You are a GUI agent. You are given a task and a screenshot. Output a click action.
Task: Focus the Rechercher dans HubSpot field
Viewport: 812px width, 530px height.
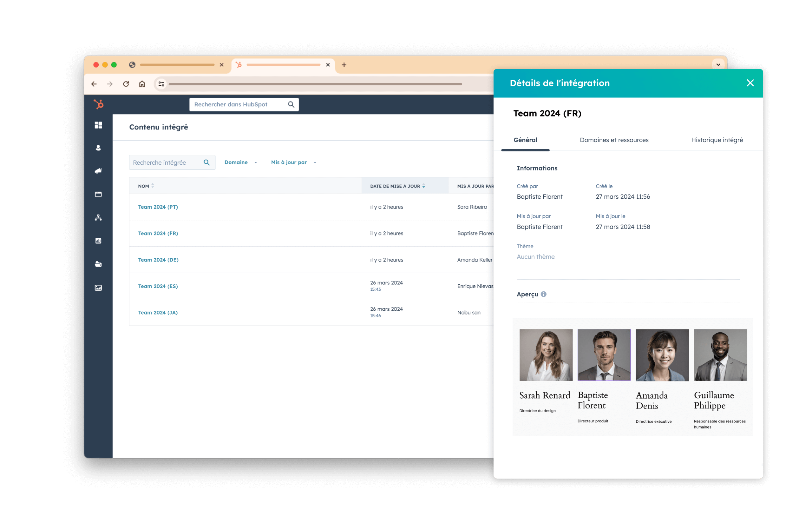coord(244,104)
